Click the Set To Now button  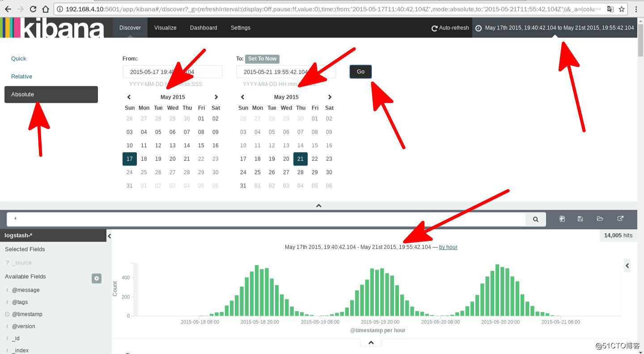pyautogui.click(x=262, y=59)
